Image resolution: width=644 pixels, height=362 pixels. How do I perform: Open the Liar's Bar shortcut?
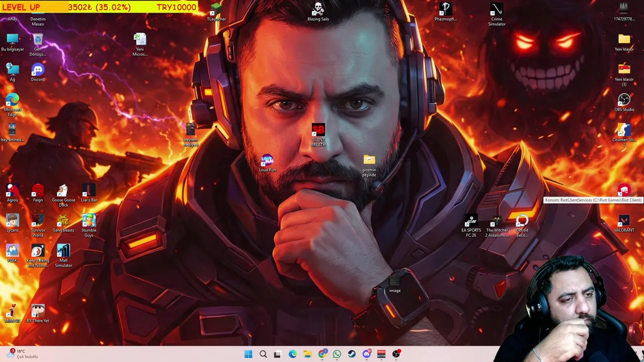click(89, 194)
